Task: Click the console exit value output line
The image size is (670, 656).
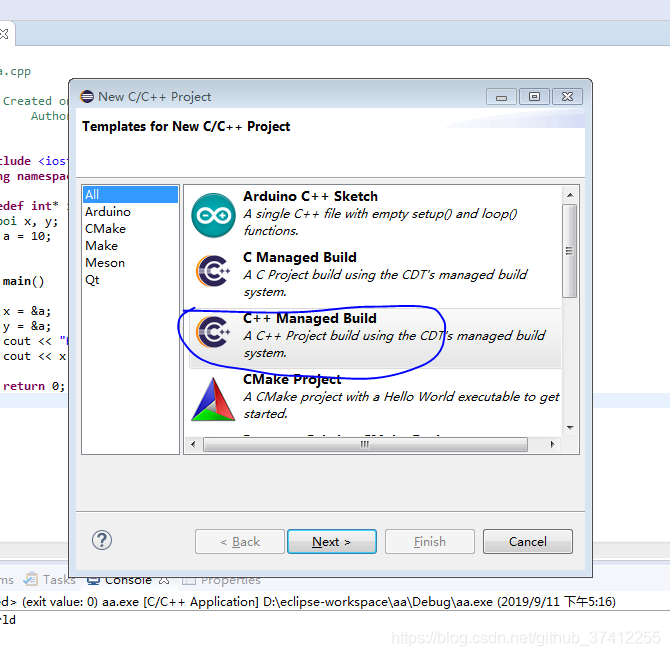Action: pos(308,602)
